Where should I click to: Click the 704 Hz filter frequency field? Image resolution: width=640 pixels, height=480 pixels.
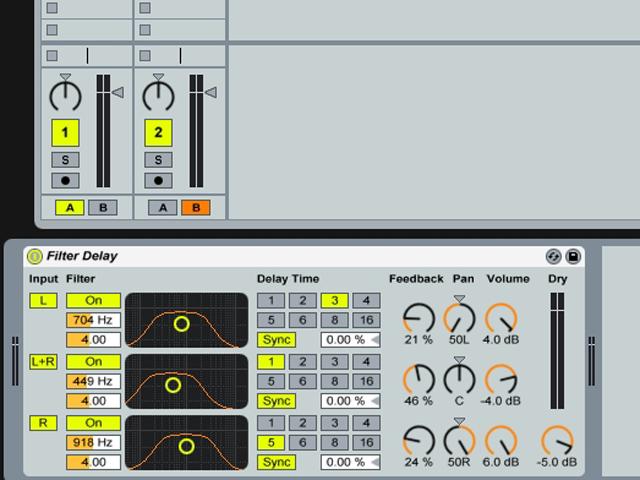[x=93, y=320]
